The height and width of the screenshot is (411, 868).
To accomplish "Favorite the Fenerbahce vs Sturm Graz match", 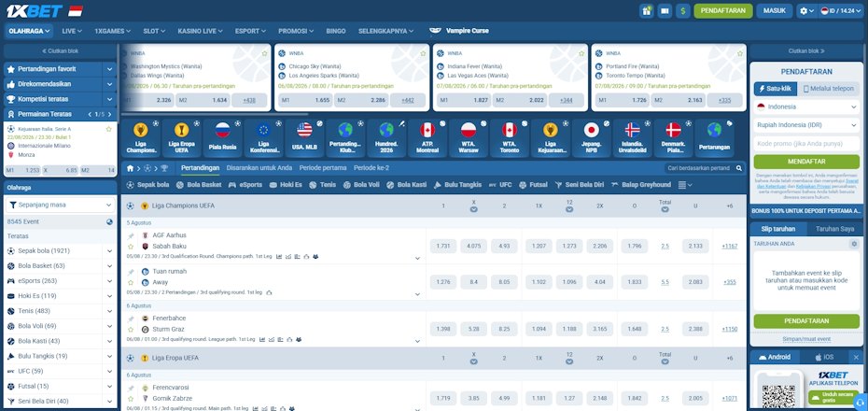I will pos(131,329).
